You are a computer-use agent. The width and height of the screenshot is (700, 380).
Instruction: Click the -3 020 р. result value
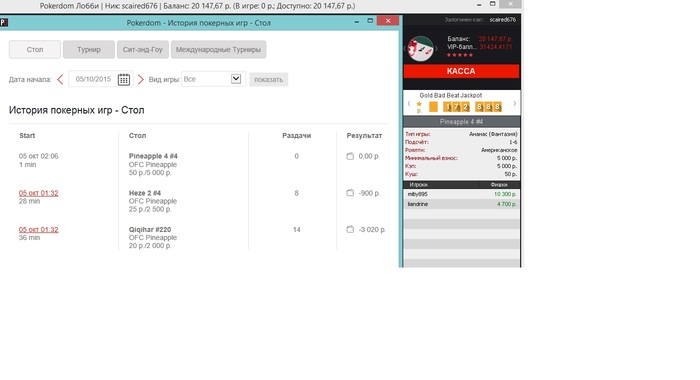372,230
